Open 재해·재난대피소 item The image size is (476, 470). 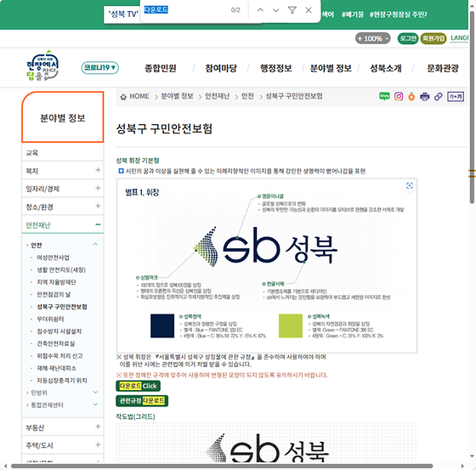click(x=56, y=368)
